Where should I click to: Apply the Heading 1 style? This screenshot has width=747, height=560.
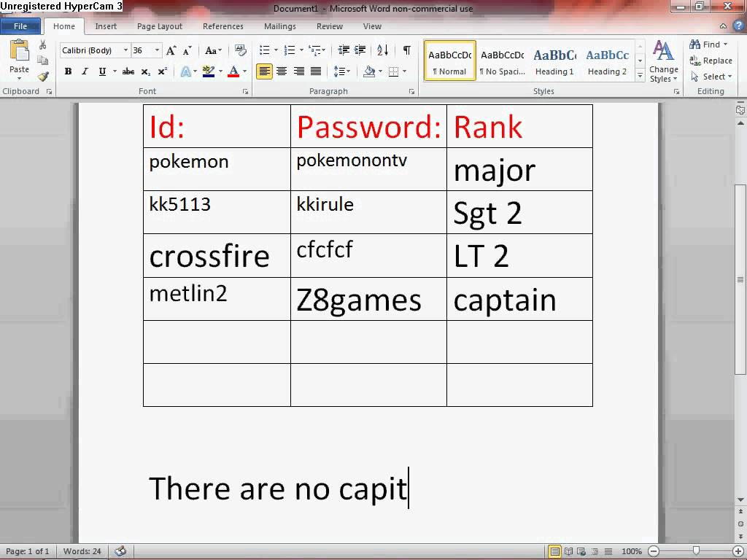click(554, 61)
